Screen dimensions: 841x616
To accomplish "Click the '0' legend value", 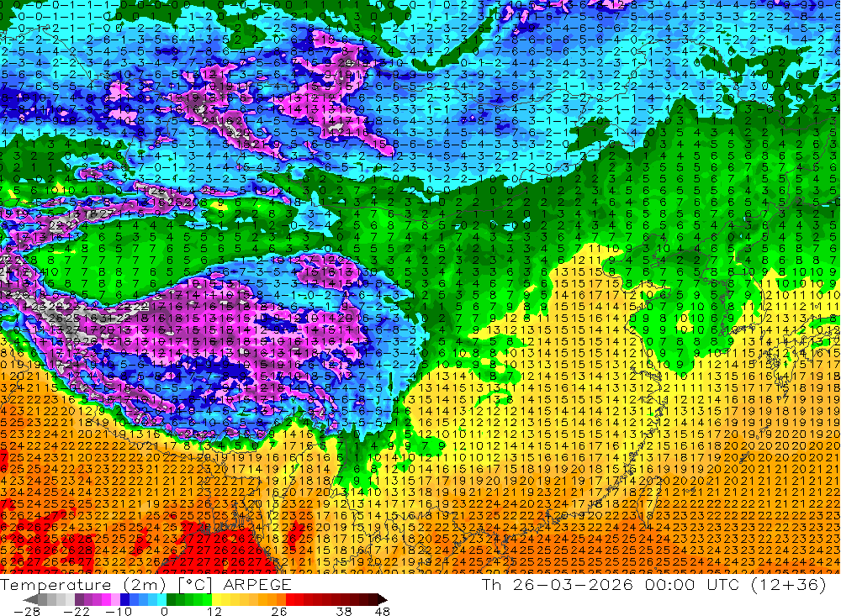I will tap(165, 612).
